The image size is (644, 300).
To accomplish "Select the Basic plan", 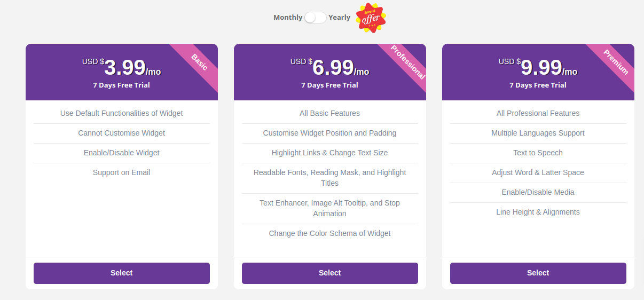I will (122, 273).
